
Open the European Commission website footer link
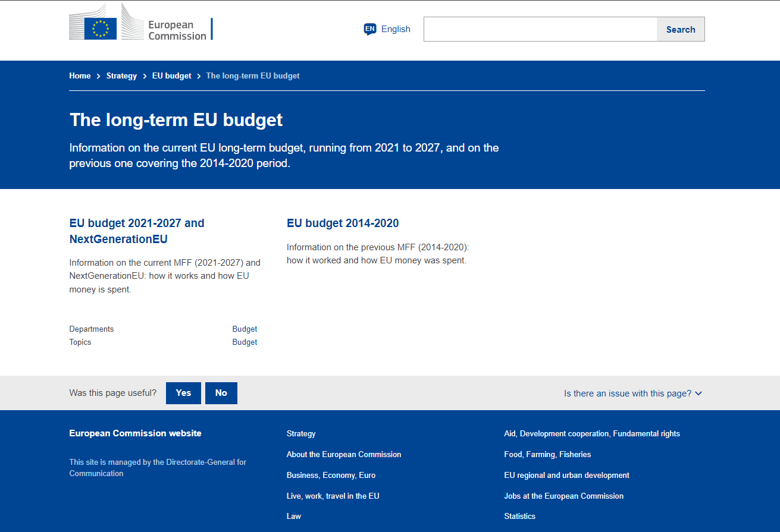[135, 433]
